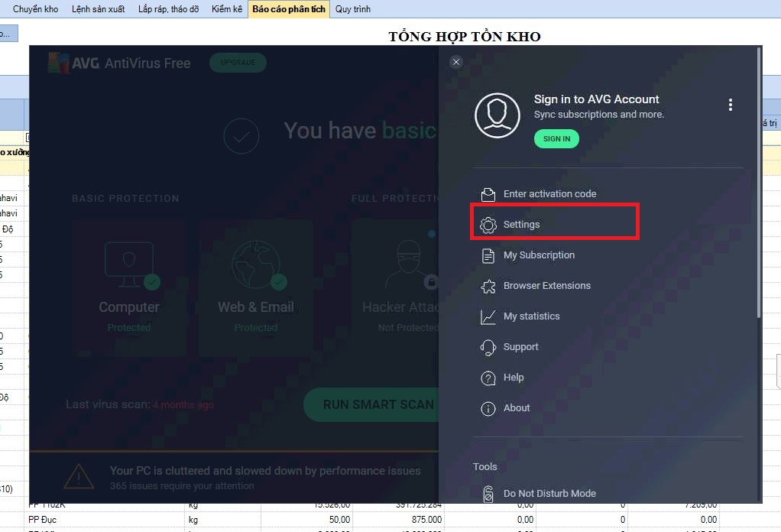Click the basic protection checkmark circle icon
The image size is (781, 532).
(x=241, y=135)
